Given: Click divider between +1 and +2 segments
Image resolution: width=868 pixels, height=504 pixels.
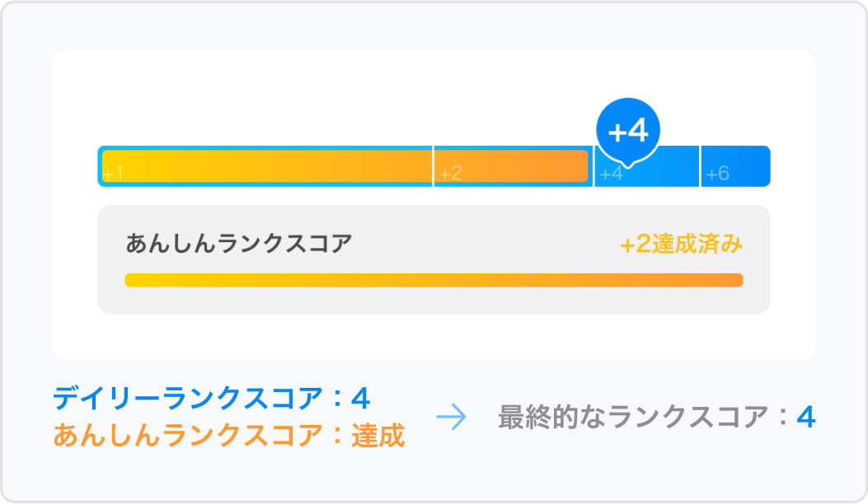Looking at the screenshot, I should [433, 166].
